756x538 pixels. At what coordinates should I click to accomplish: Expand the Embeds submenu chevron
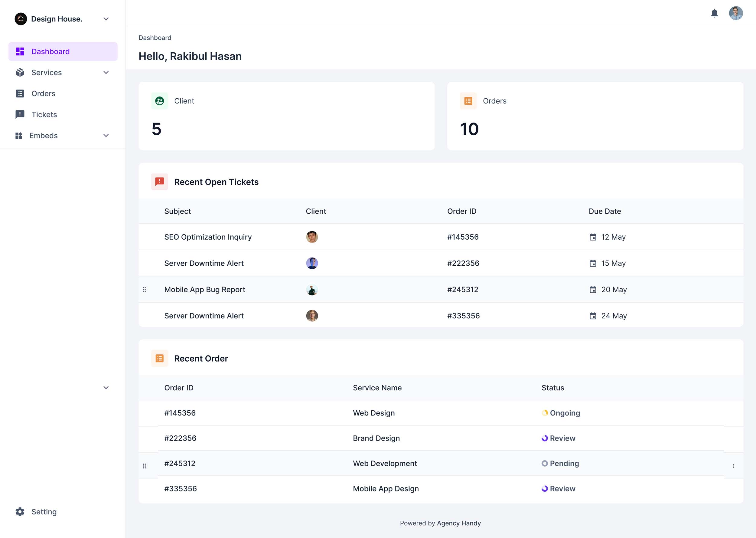click(106, 136)
